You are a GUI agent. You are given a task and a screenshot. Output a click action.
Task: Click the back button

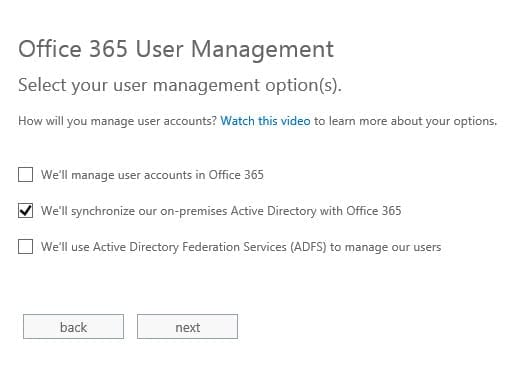point(73,327)
